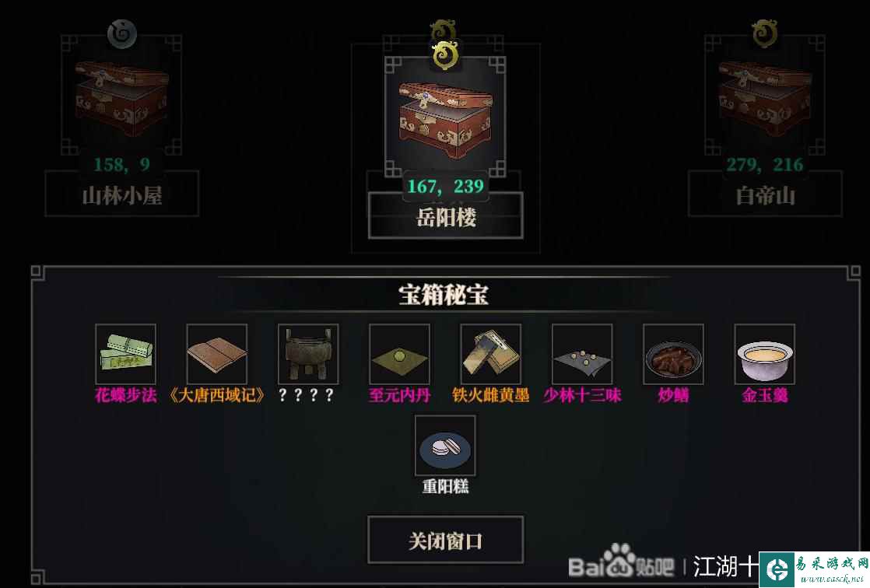Select the 铁火雌黄墨 ink item
Image resolution: width=870 pixels, height=588 pixels.
point(490,355)
